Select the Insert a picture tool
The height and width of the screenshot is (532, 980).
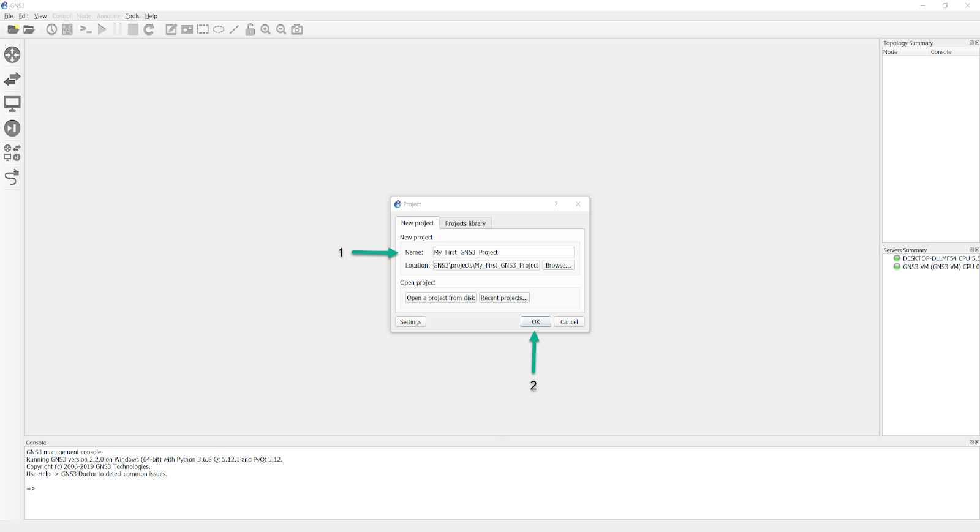coord(187,29)
